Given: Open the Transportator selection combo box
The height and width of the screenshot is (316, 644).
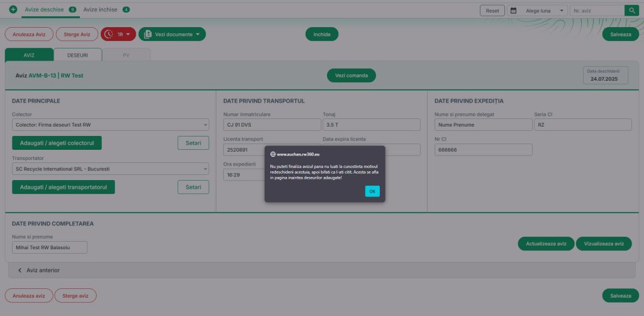Looking at the screenshot, I should click(x=110, y=169).
